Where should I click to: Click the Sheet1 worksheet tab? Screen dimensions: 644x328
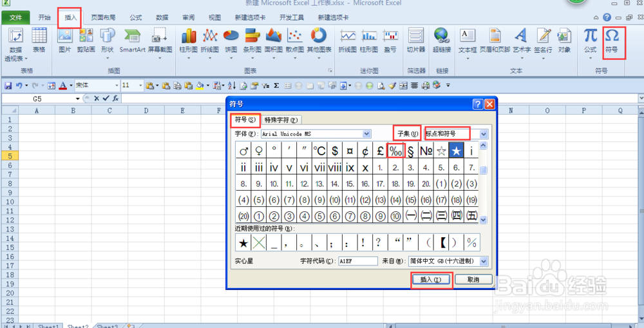point(48,325)
